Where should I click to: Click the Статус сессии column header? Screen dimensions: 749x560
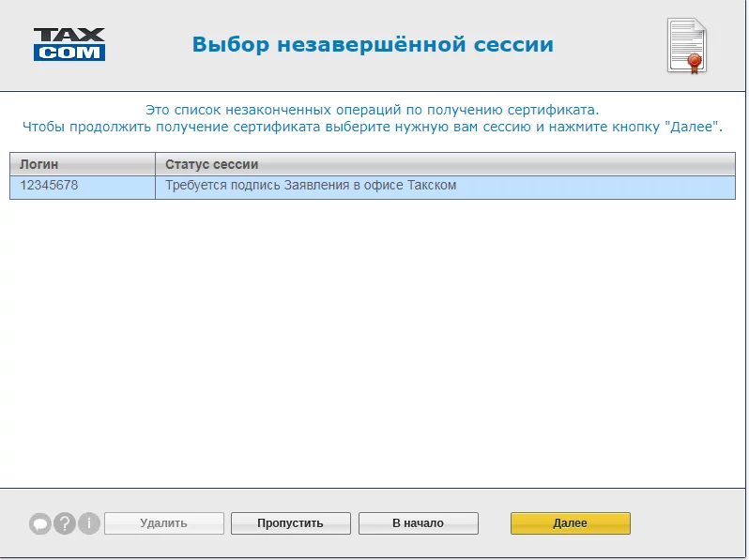444,164
